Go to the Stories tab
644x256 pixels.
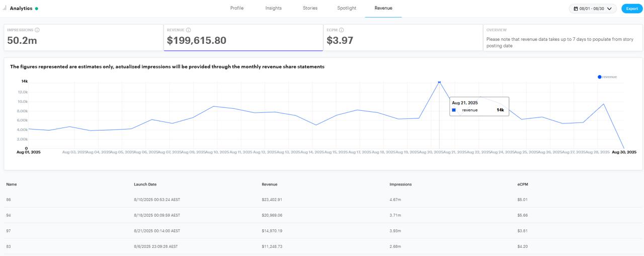pyautogui.click(x=310, y=8)
